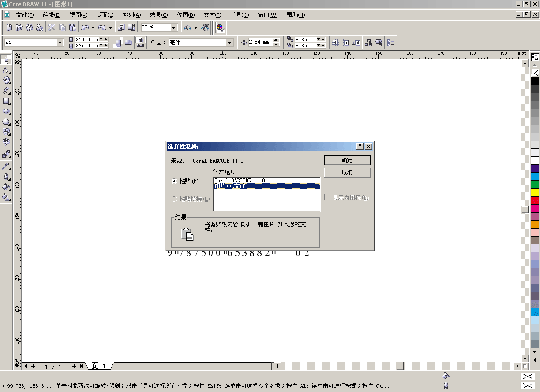The height and width of the screenshot is (392, 540).
Task: Click the 取消 button
Action: [x=347, y=172]
